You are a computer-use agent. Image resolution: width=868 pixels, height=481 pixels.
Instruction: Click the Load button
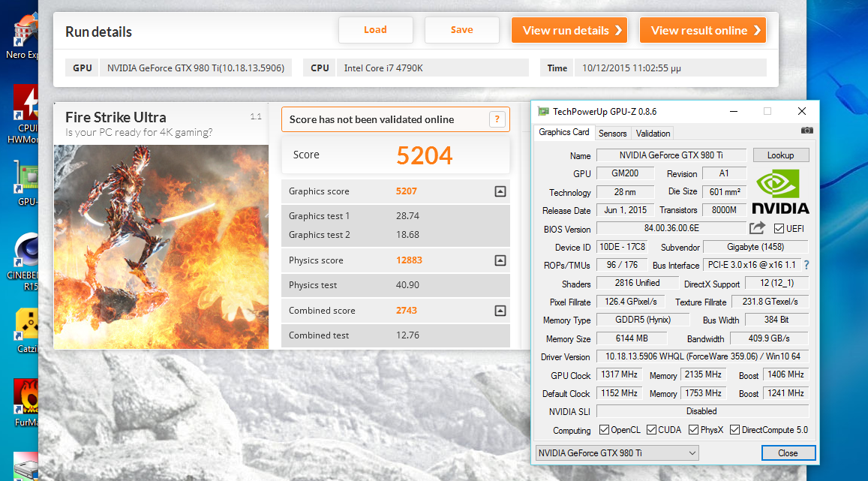click(x=375, y=30)
